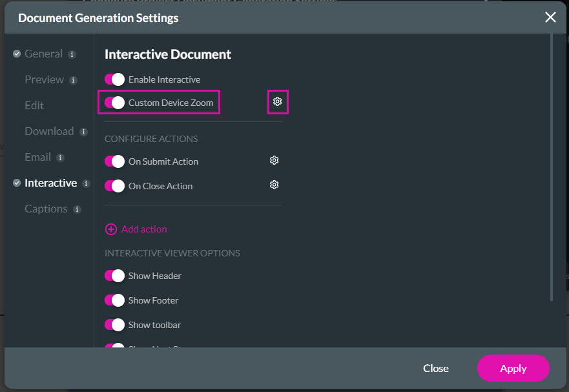Click the info icon next to Captions
569x392 pixels.
tap(77, 209)
